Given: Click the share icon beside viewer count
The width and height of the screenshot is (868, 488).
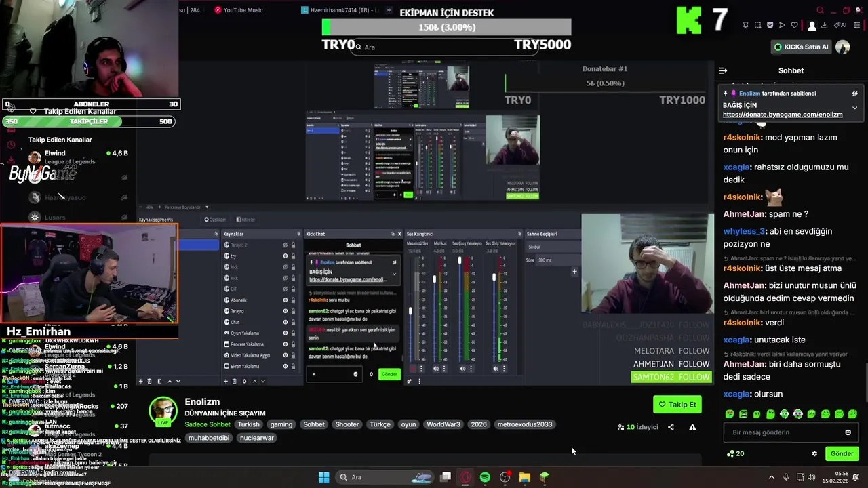Looking at the screenshot, I should 671,427.
